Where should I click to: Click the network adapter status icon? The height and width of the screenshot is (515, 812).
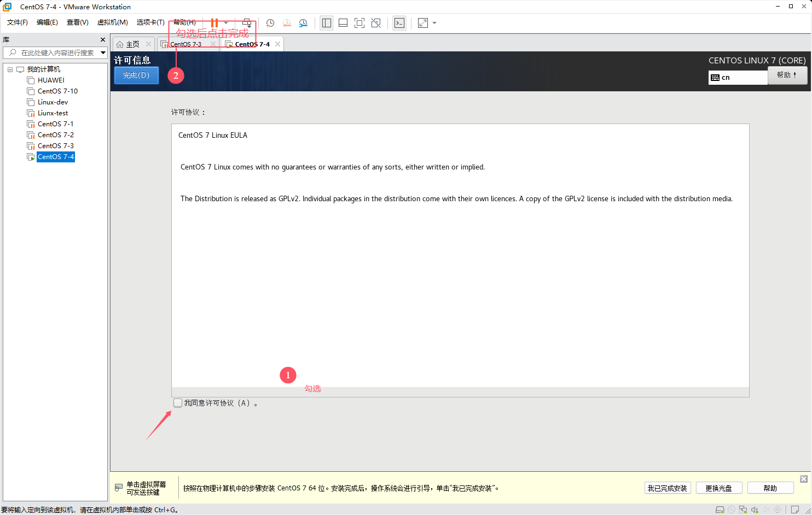[x=743, y=510]
